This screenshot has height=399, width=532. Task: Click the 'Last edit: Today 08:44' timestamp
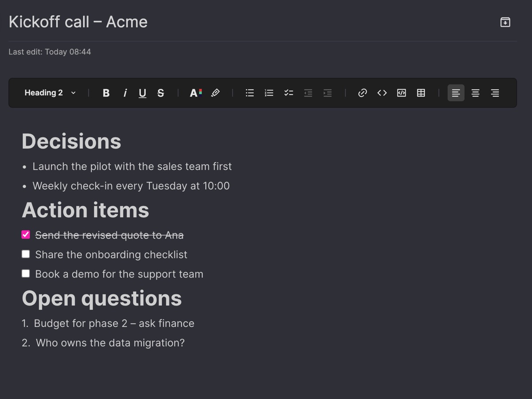[x=50, y=52]
